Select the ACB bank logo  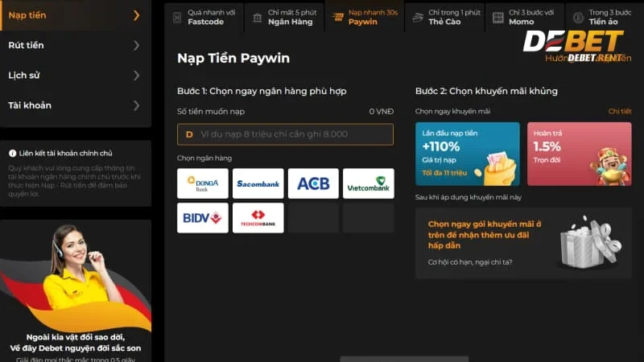pos(313,183)
